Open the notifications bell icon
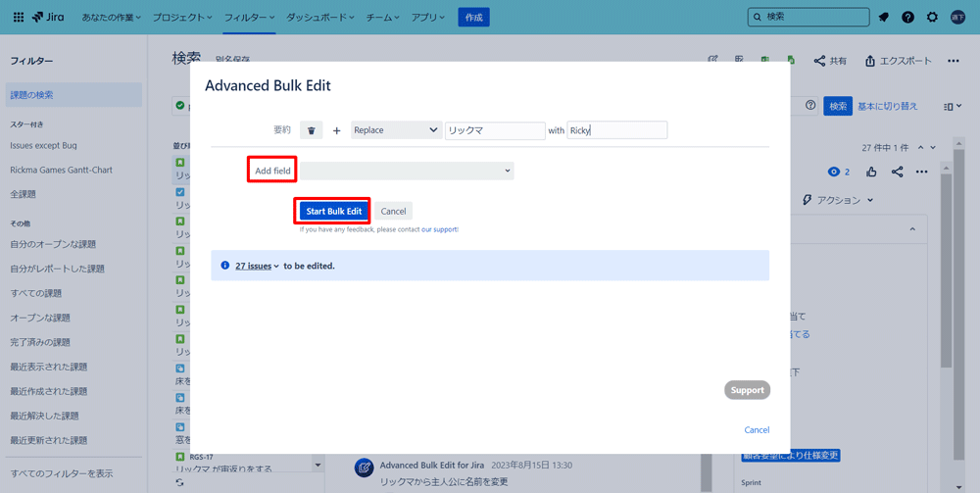The height and width of the screenshot is (493, 980). point(883,18)
